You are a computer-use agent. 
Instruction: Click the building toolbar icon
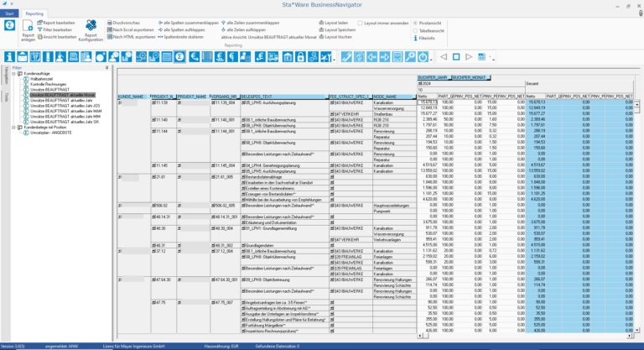click(x=288, y=57)
